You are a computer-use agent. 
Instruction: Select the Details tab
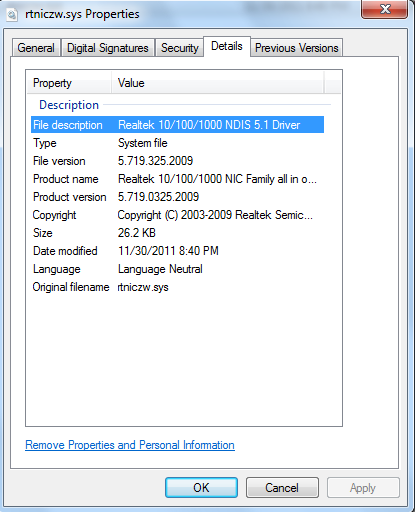(227, 46)
